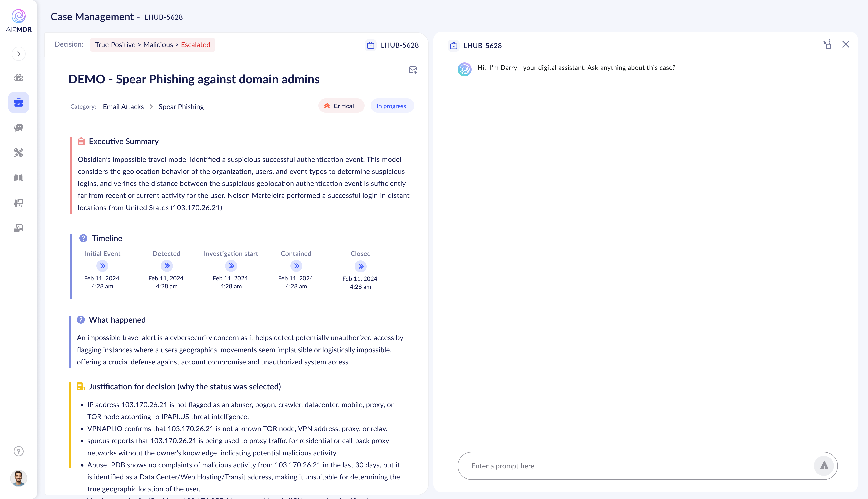Open the chat bubble icon in sidebar
The height and width of the screenshot is (499, 868).
coord(19,127)
